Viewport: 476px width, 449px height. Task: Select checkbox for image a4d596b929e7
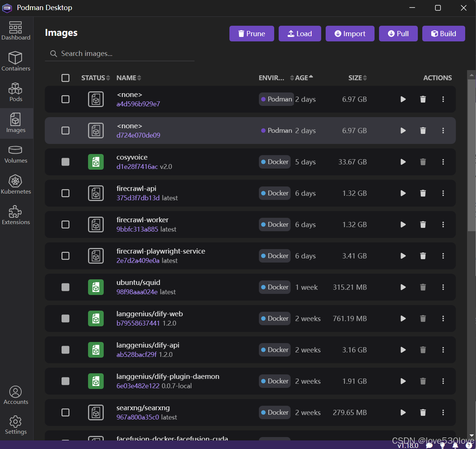click(x=65, y=99)
